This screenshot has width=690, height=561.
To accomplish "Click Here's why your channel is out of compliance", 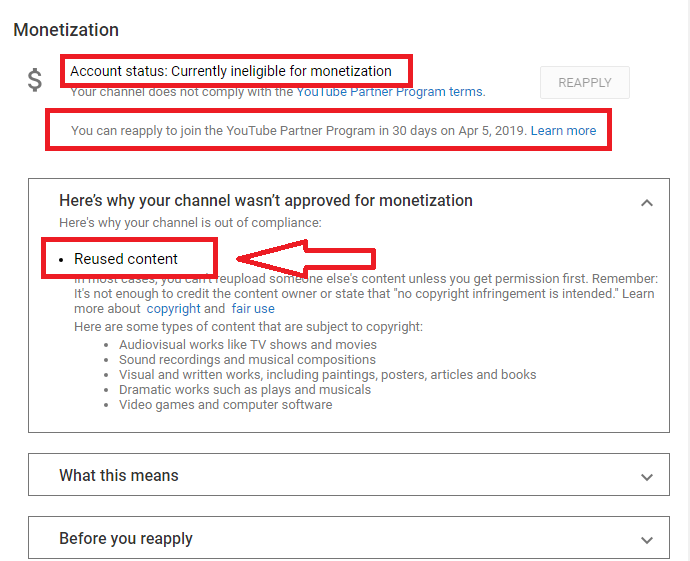I will click(190, 223).
